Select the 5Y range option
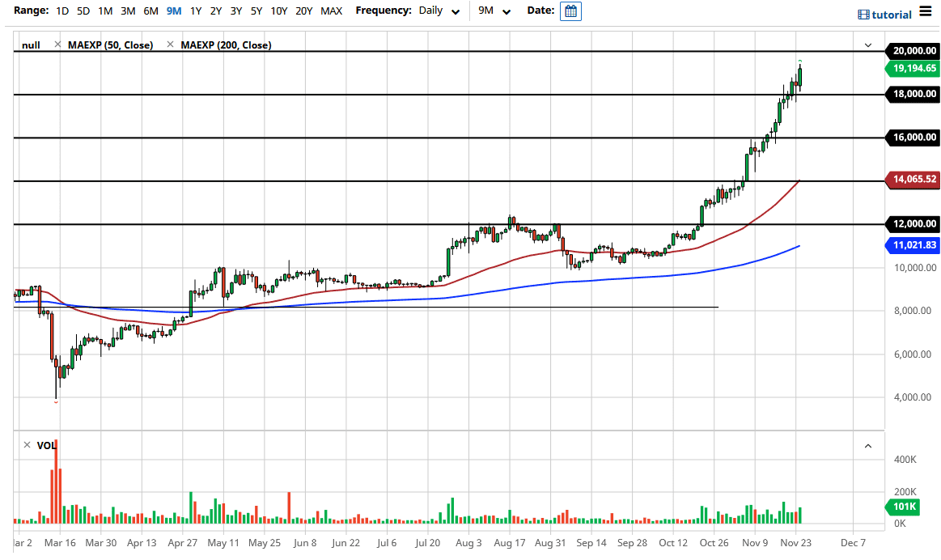The height and width of the screenshot is (560, 941). pos(256,11)
